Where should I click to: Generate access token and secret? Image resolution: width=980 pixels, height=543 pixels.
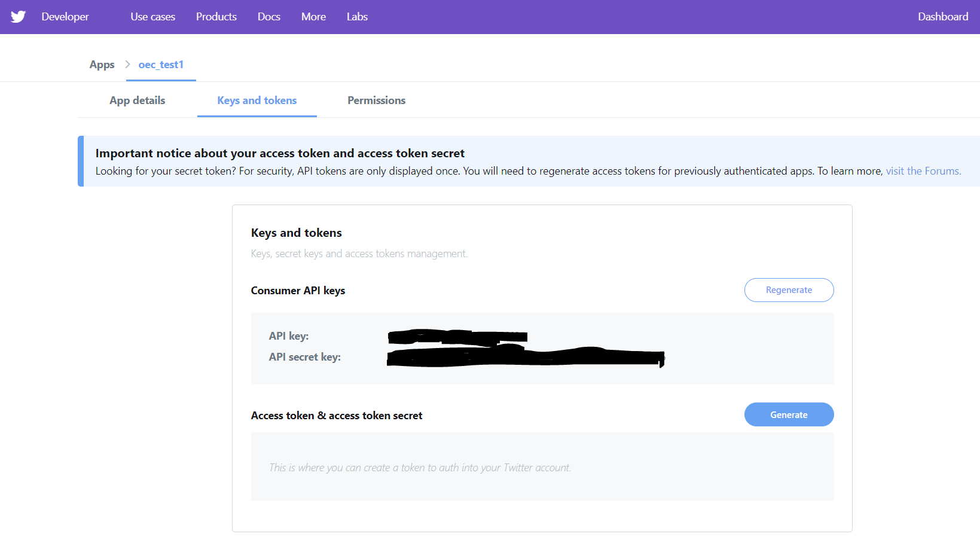[789, 414]
